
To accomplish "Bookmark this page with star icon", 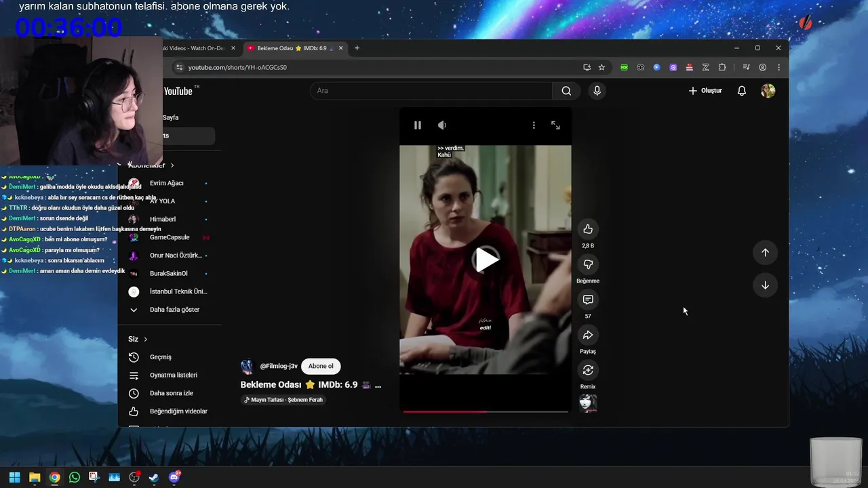I will click(601, 67).
